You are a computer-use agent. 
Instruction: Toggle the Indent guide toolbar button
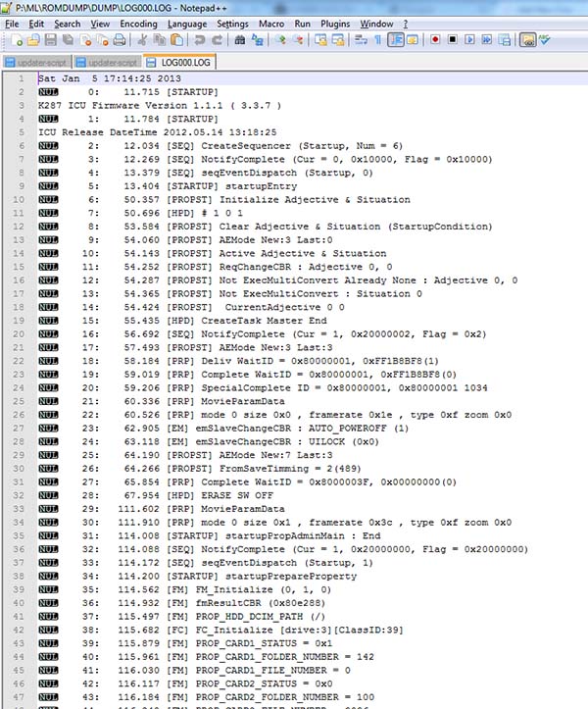(397, 40)
